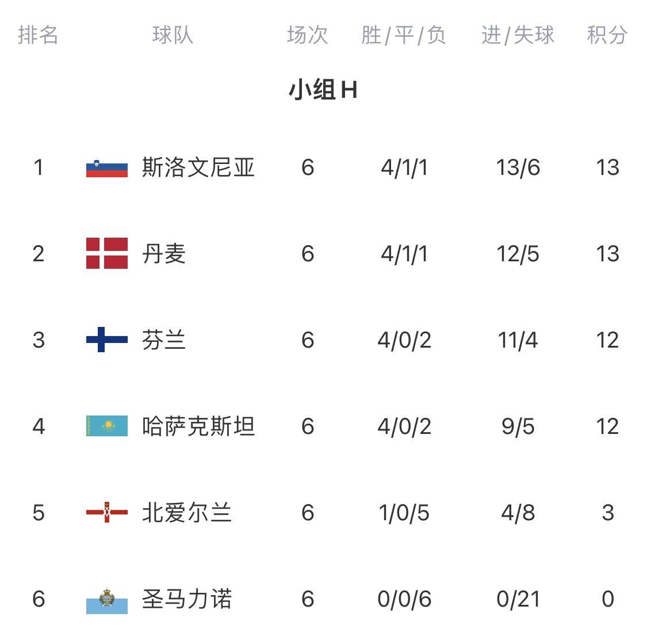Click the Kazakhstan flag icon

pyautogui.click(x=107, y=426)
